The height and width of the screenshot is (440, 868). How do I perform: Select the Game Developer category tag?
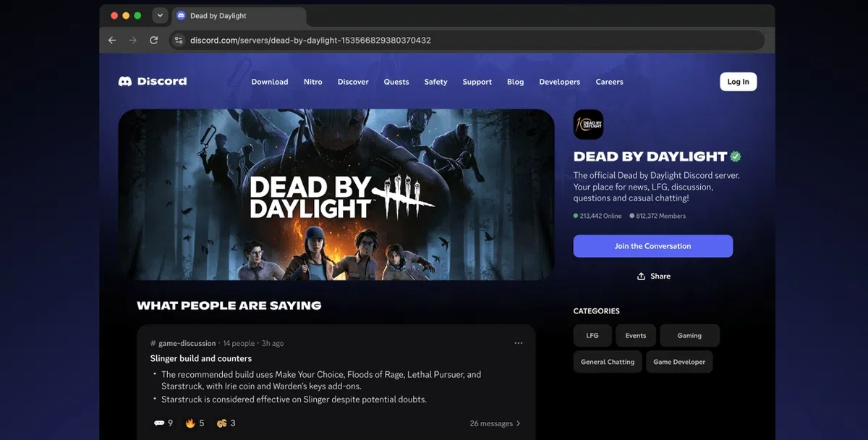click(x=679, y=362)
